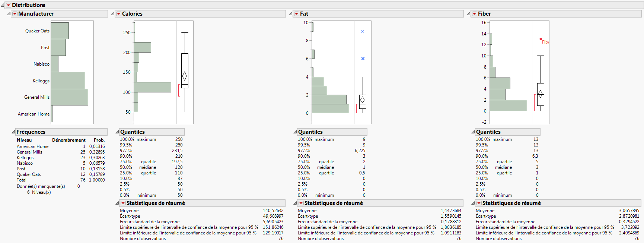Select the General Mills histogram bar

(x=69, y=97)
